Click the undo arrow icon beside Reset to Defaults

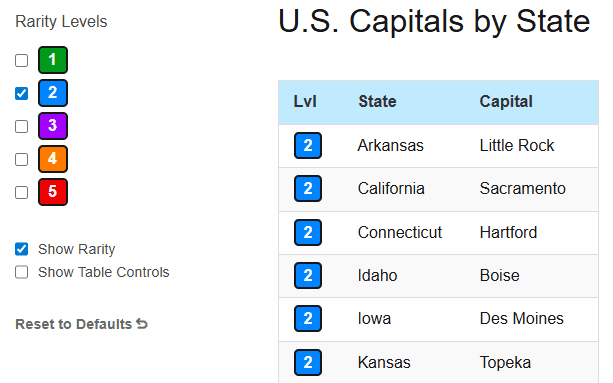point(142,324)
